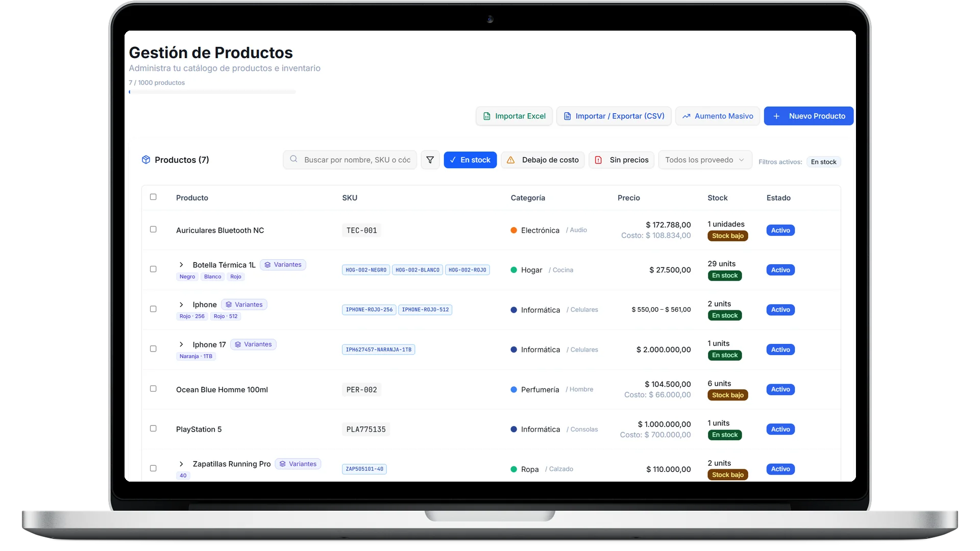Sort by the Categoría column header

528,198
